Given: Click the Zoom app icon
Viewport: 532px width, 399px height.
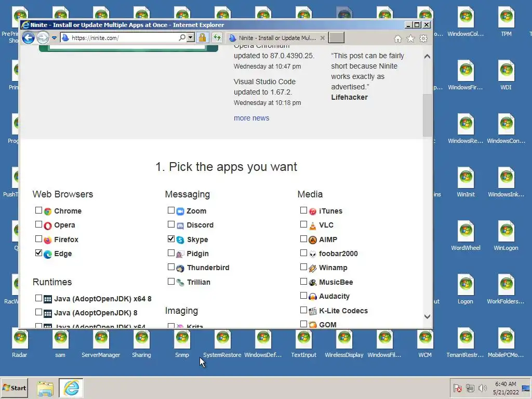Looking at the screenshot, I should pyautogui.click(x=180, y=211).
